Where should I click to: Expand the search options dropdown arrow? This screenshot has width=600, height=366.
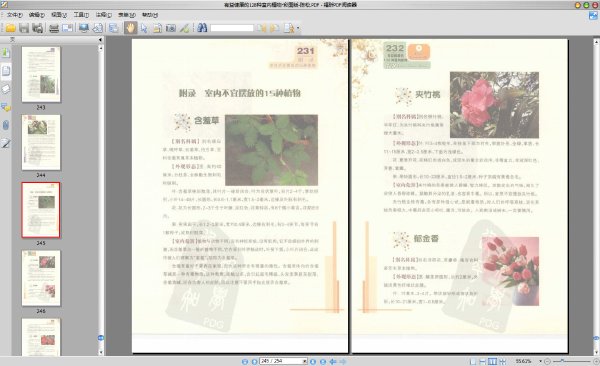tap(298, 28)
